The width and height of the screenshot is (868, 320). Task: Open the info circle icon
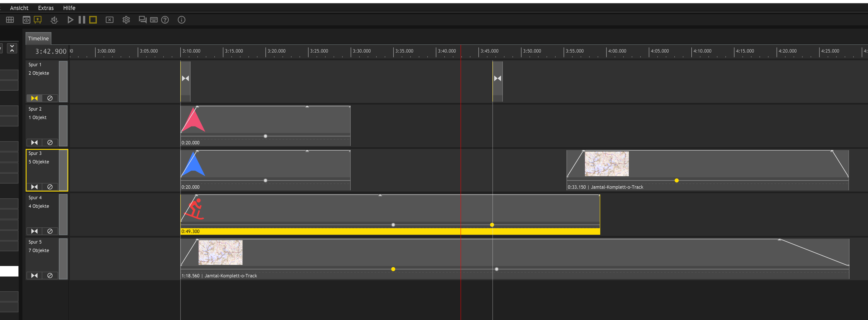pos(182,20)
